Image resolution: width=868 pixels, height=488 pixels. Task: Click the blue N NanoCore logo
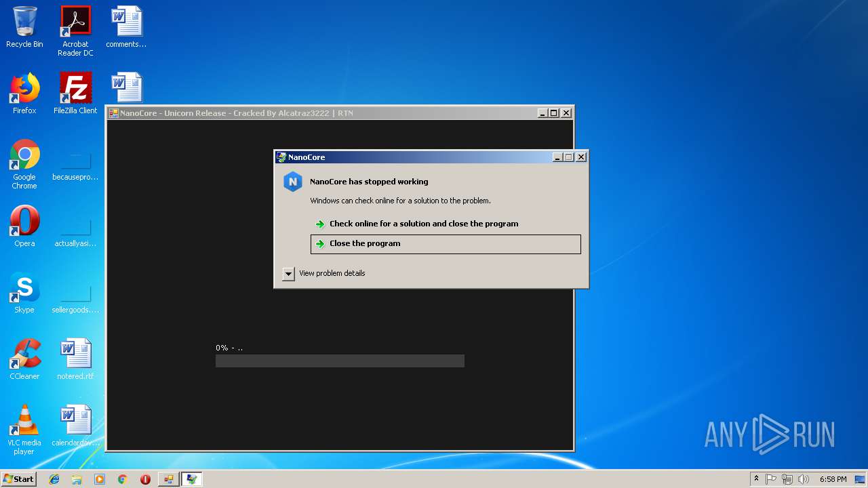[292, 182]
